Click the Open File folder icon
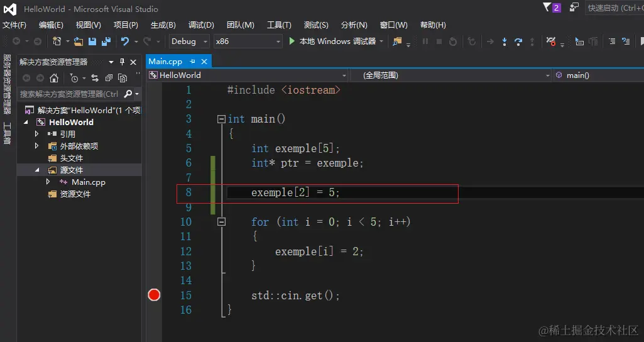Viewport: 644px width, 342px height. [x=79, y=41]
